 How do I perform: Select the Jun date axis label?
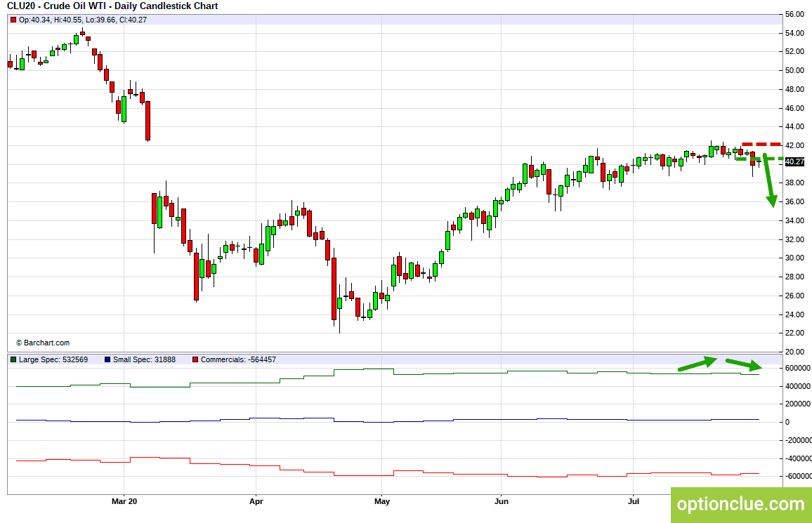pyautogui.click(x=502, y=501)
